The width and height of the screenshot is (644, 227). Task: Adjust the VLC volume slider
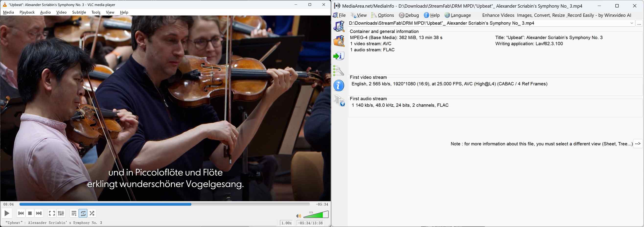click(316, 215)
